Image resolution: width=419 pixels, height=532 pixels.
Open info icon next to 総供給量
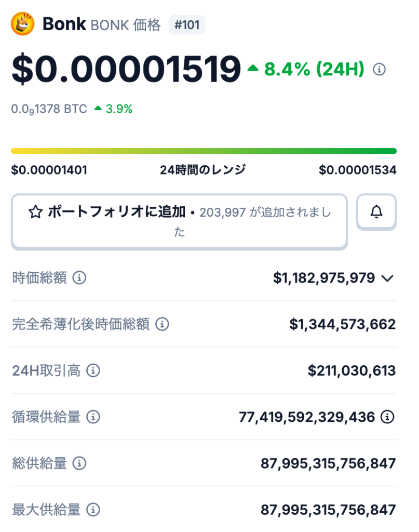tap(79, 463)
